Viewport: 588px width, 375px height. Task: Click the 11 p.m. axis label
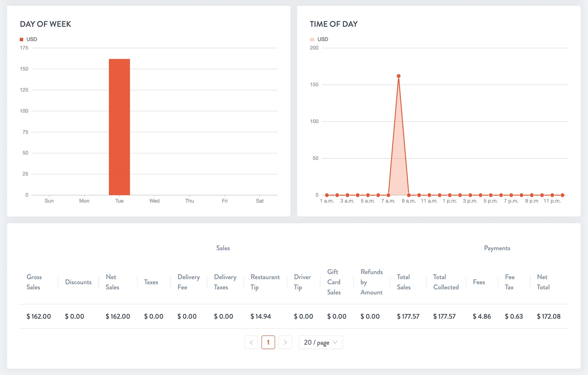[x=552, y=201]
